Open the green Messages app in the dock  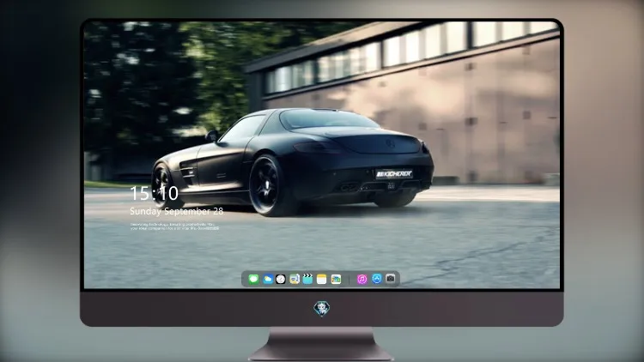click(x=253, y=279)
